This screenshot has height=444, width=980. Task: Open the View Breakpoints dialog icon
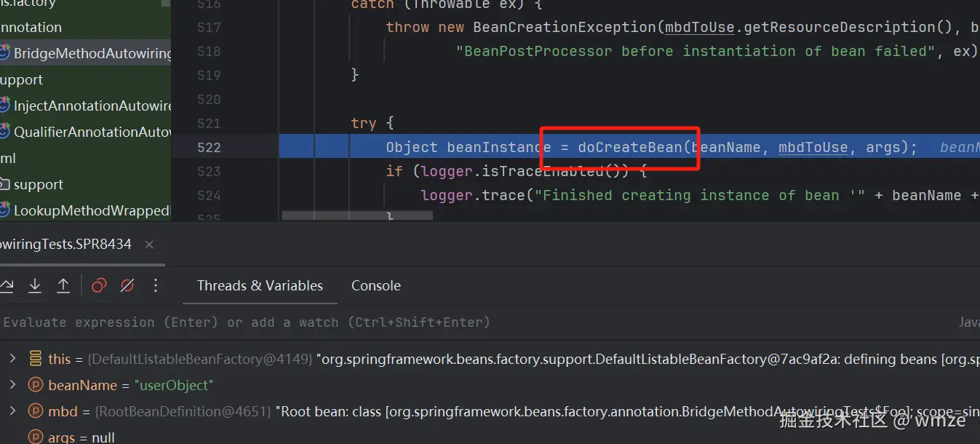pyautogui.click(x=99, y=286)
